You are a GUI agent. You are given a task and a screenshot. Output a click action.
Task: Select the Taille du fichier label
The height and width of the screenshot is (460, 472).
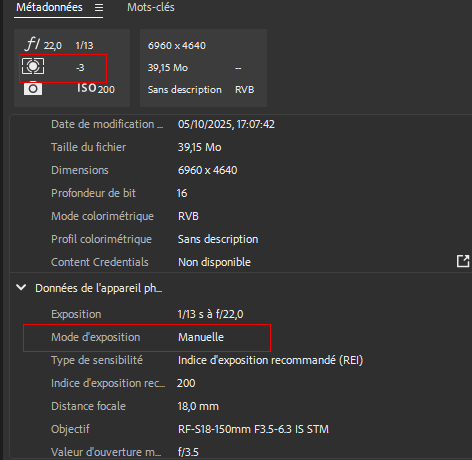(x=88, y=147)
